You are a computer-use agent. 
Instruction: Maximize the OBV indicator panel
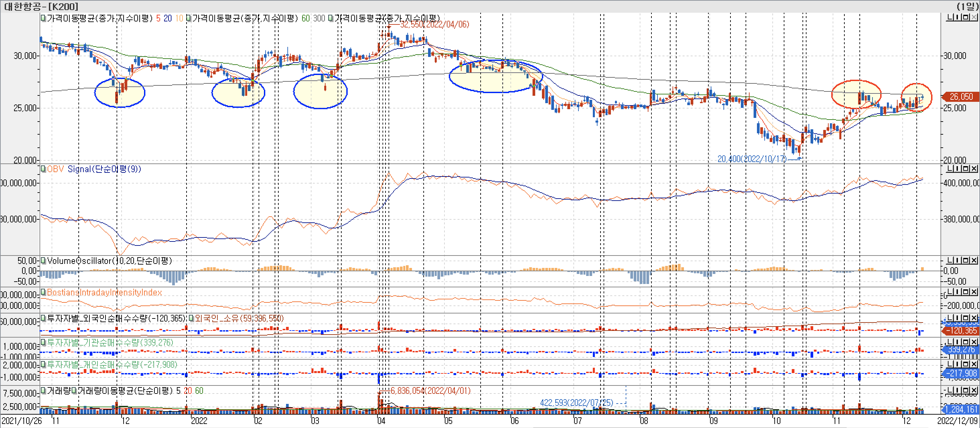tap(966, 168)
